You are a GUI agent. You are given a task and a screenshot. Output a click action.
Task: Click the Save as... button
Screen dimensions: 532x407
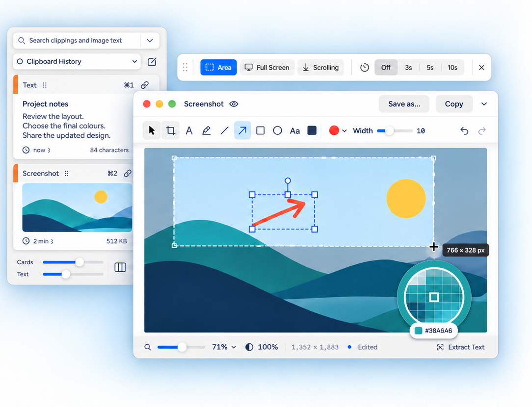(404, 104)
